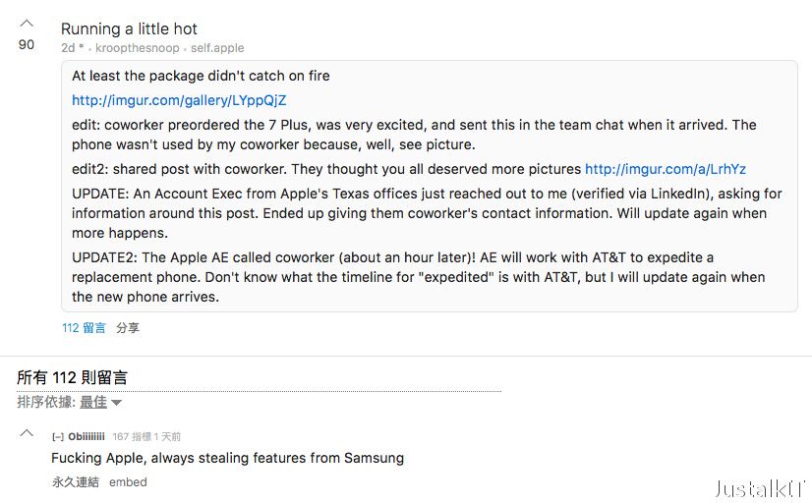
Task: Upvote Obiiiiiiii's comment with the arrow
Action: [x=27, y=433]
